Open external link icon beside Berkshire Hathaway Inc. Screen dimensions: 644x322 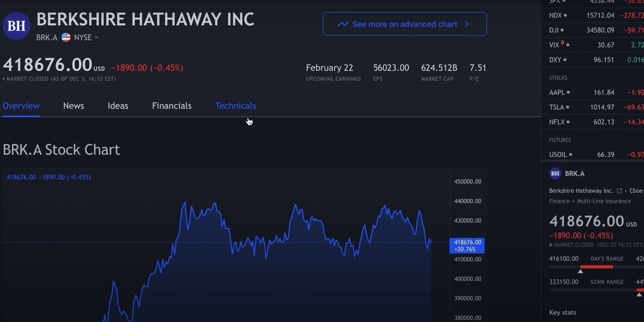619,191
